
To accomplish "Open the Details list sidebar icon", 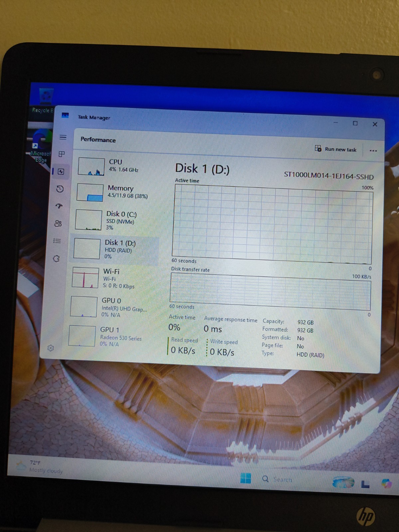I will point(57,241).
